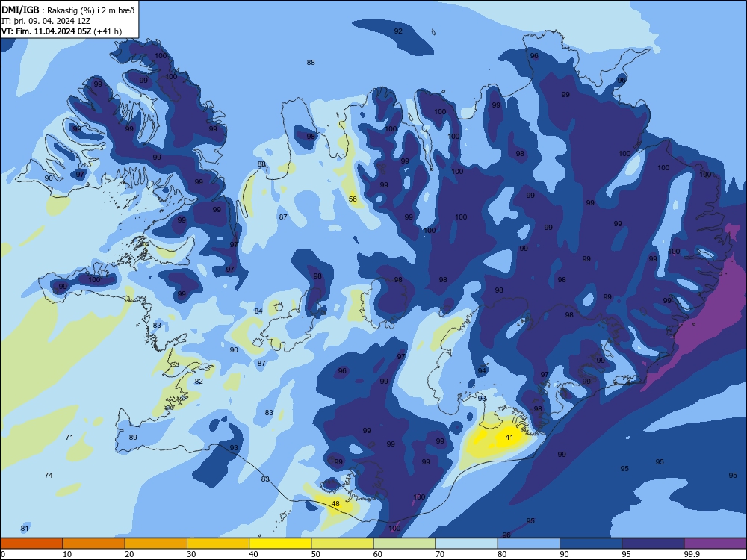Click the 30-40 amber legend swatch

tap(218, 544)
